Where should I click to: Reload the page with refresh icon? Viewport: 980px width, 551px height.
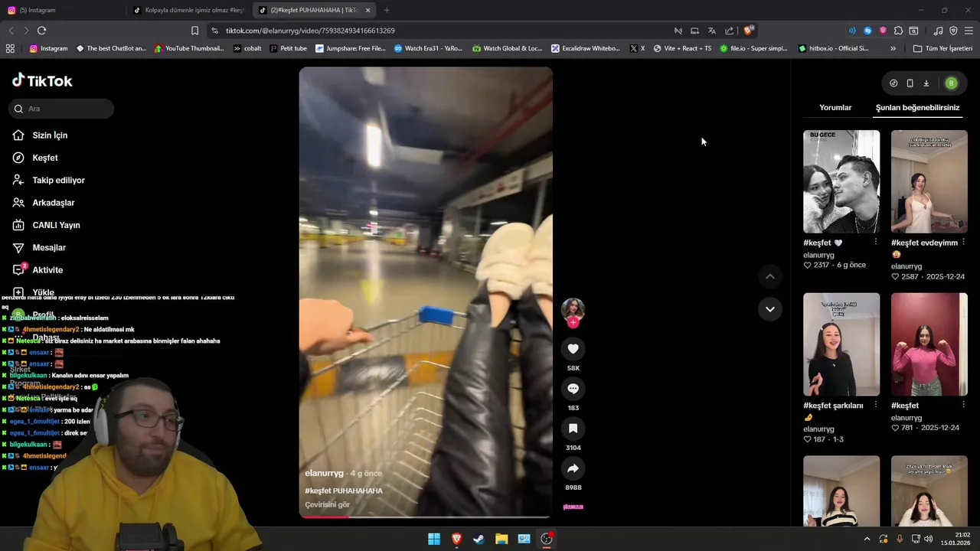[41, 31]
